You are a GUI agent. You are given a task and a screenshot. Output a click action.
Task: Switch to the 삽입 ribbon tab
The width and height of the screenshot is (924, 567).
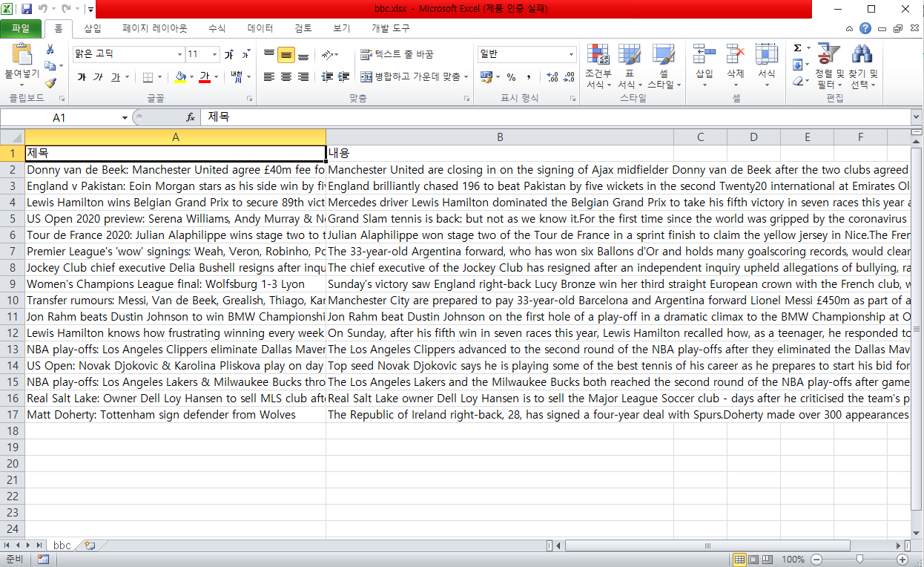point(93,28)
